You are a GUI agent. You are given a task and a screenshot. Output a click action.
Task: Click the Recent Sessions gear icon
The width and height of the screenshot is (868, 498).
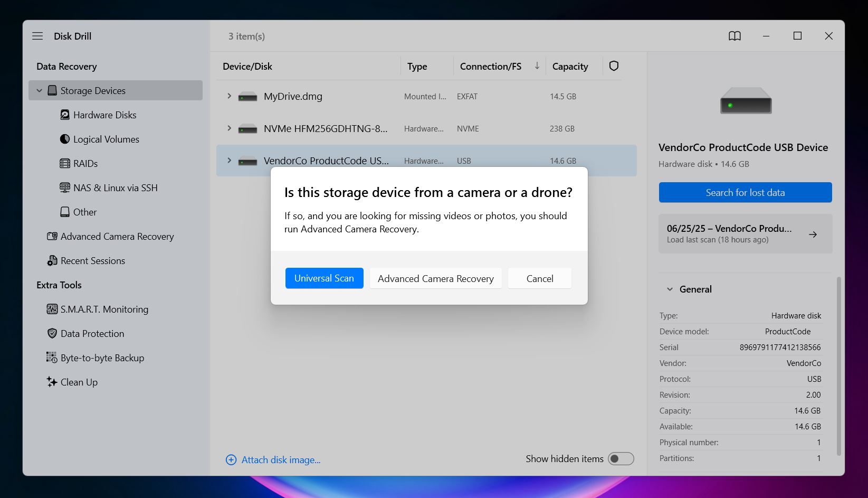pos(52,261)
